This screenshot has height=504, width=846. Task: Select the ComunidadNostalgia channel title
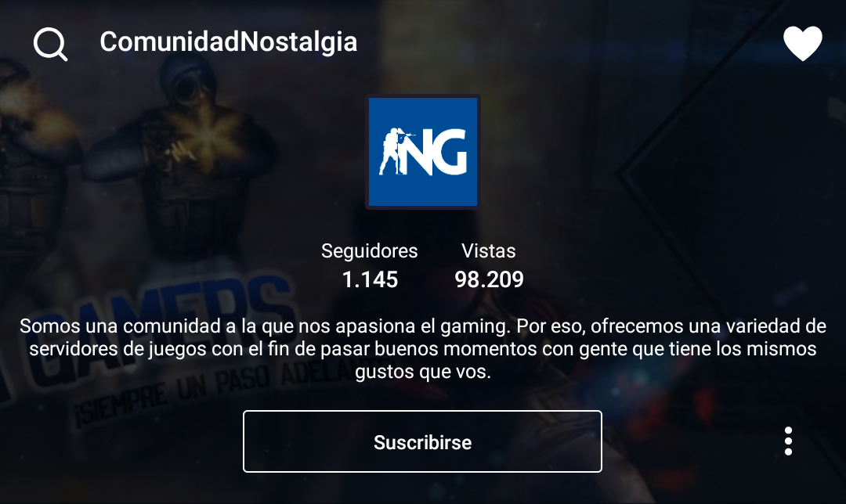(x=228, y=41)
